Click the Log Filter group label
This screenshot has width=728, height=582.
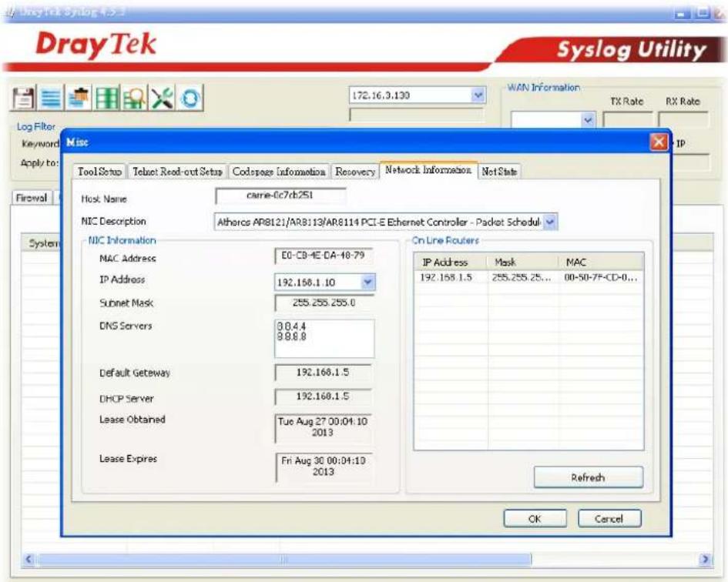36,126
